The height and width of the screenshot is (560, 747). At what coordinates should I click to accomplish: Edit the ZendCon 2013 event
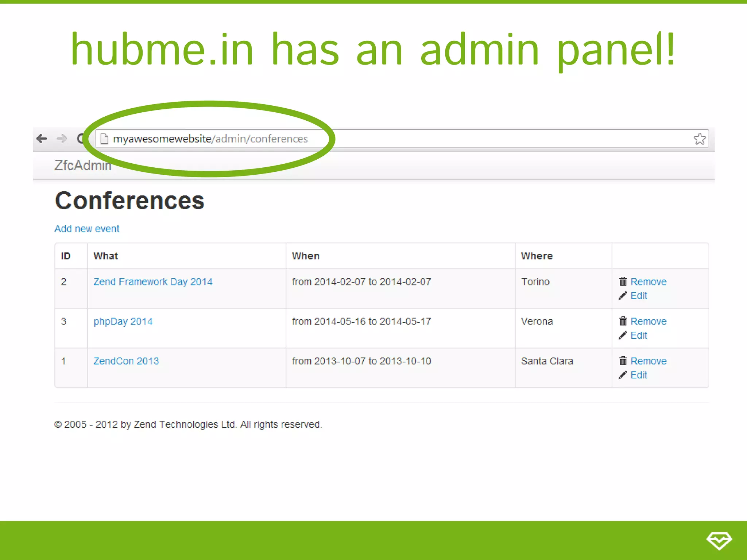tap(639, 375)
